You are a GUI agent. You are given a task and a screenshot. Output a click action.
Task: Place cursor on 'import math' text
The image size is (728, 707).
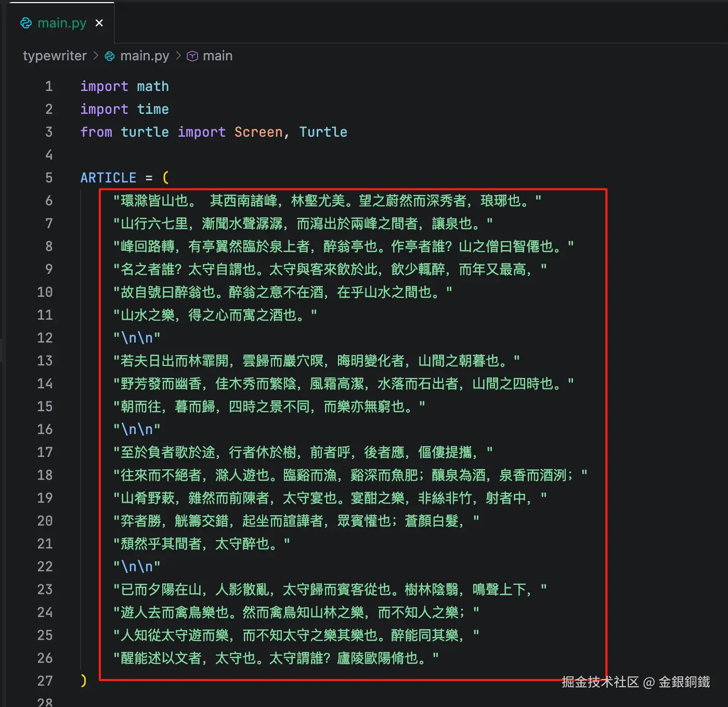pos(125,86)
